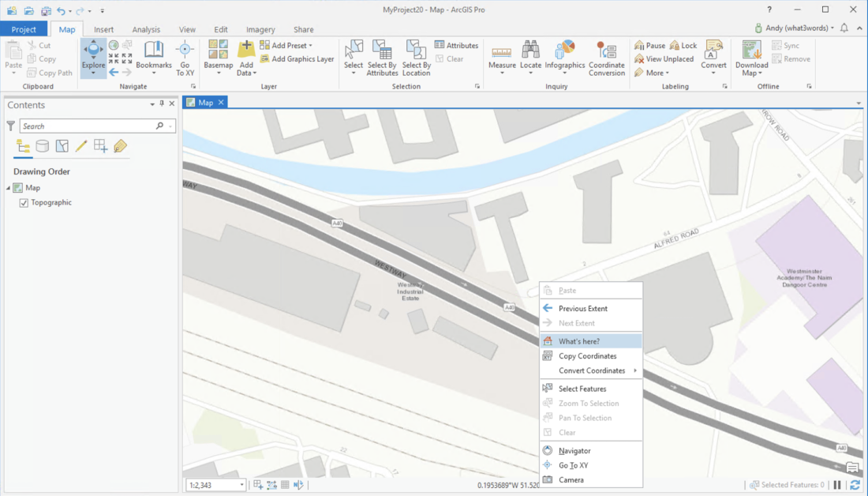Screen dimensions: 868x496
Task: Click the Download Map button
Action: (751, 58)
